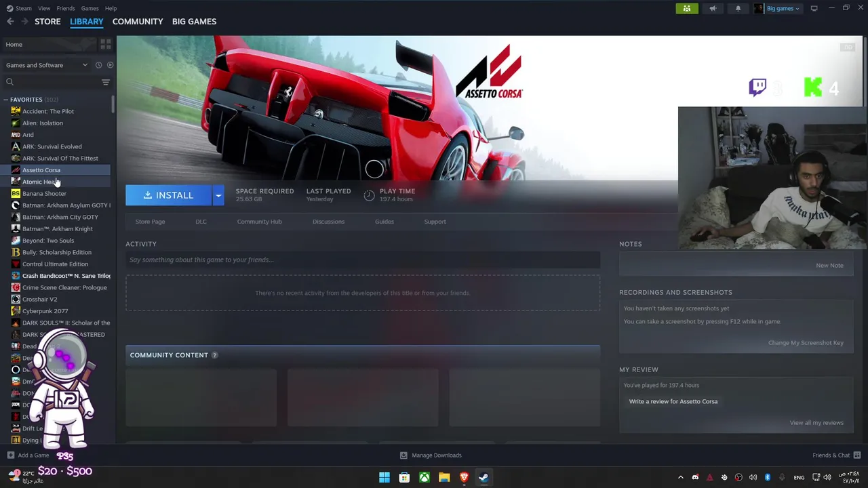The width and height of the screenshot is (868, 488).
Task: Open Community Hub for Assetto Corsa
Action: [259, 222]
